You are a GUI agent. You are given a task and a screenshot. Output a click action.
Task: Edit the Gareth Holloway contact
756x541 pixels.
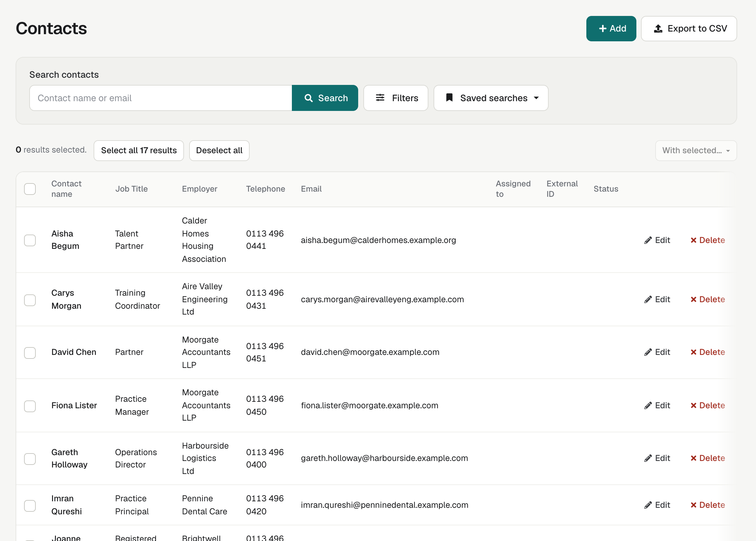pyautogui.click(x=657, y=458)
